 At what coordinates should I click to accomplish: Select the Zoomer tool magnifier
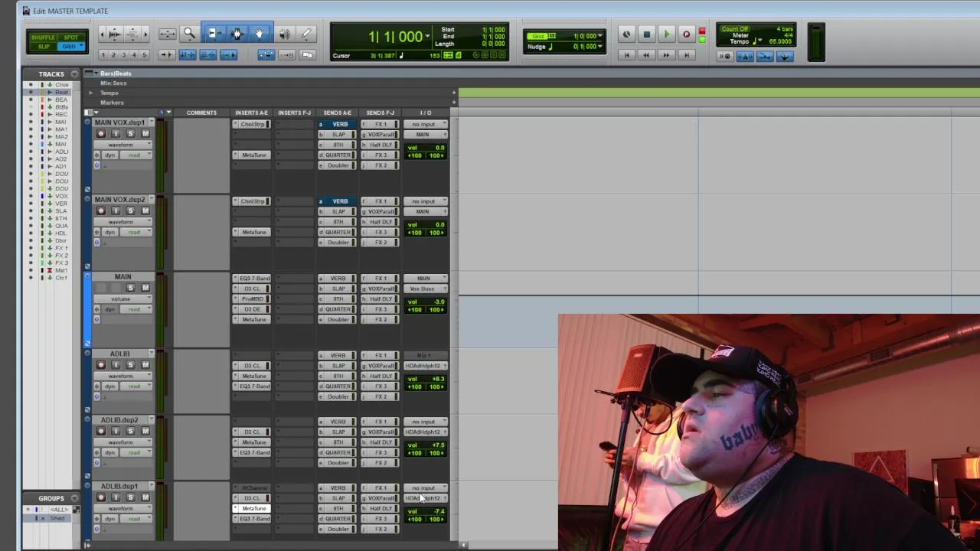pyautogui.click(x=189, y=34)
